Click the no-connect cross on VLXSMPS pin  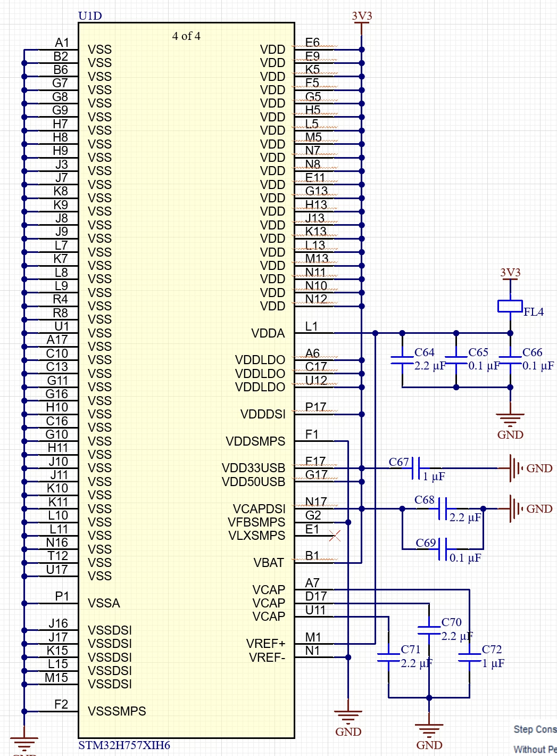pos(335,536)
